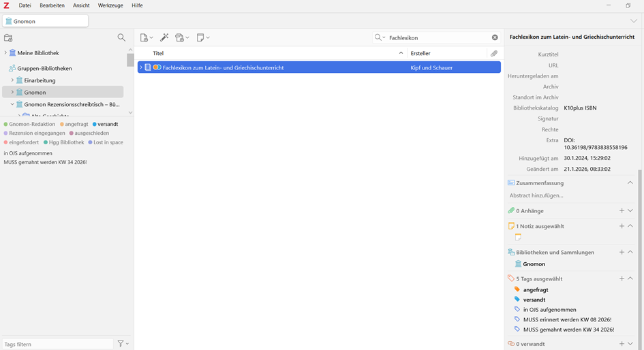Select the Fachlexikon zum Latein item

pos(223,67)
